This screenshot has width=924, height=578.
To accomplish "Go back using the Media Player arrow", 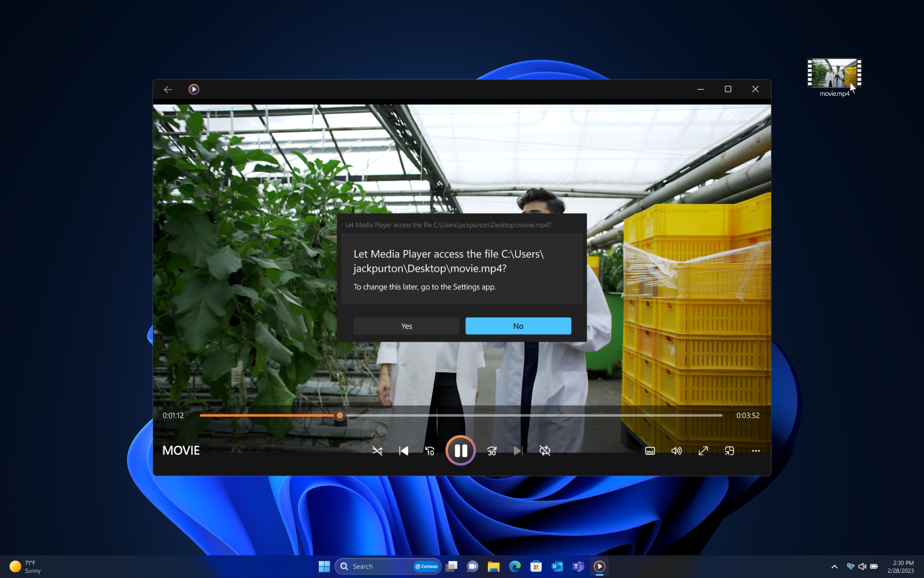I will [167, 89].
